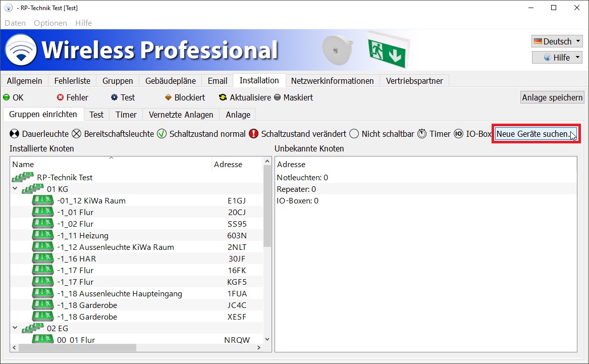Click the Nicht schaltbar empty circle icon
589x364 pixels.
pos(354,134)
